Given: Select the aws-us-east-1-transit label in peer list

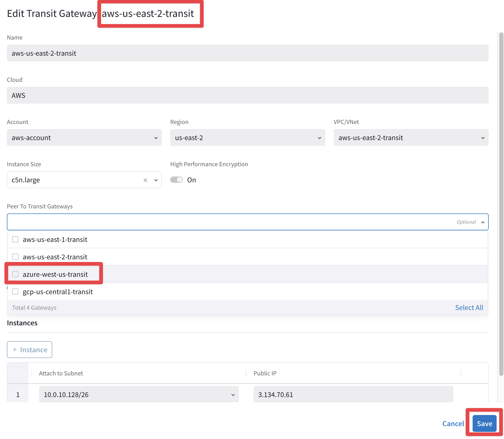Looking at the screenshot, I should (x=55, y=240).
